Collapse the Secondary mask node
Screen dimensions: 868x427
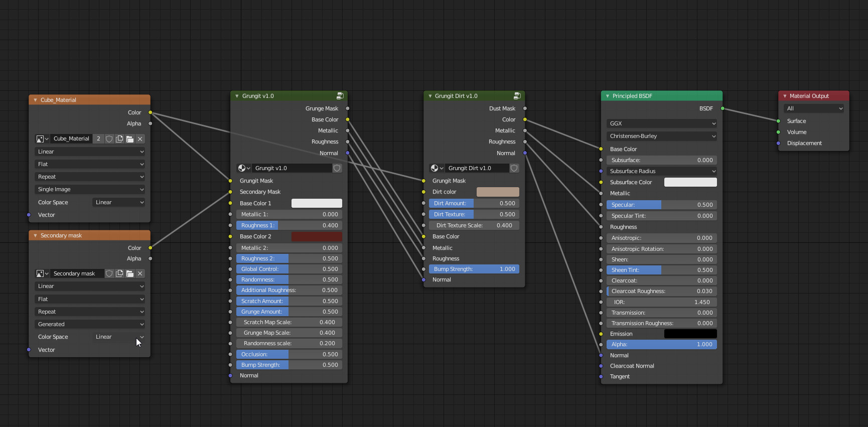pos(35,235)
